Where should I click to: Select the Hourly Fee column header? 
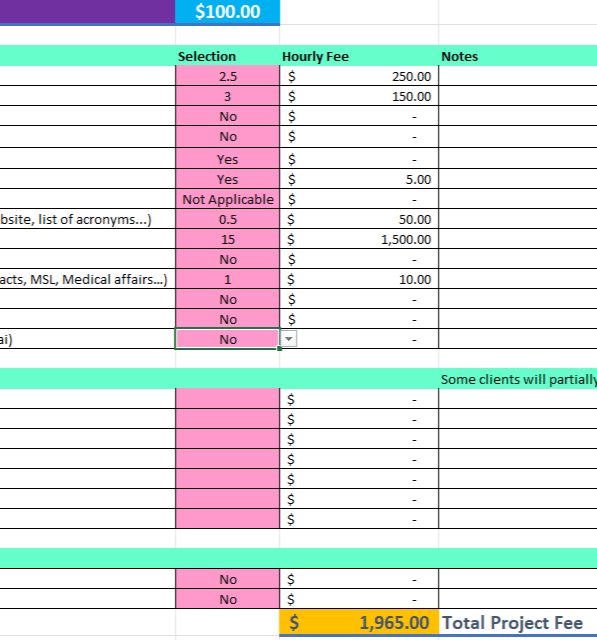[359, 56]
